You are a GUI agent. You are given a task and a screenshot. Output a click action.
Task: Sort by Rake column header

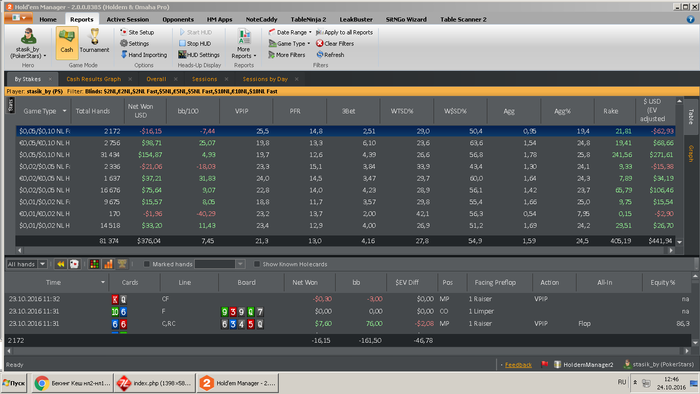tap(611, 111)
